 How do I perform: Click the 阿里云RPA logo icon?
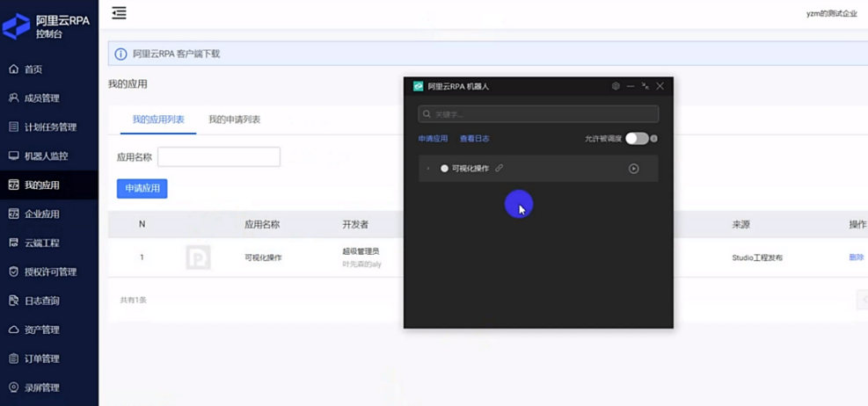point(17,26)
